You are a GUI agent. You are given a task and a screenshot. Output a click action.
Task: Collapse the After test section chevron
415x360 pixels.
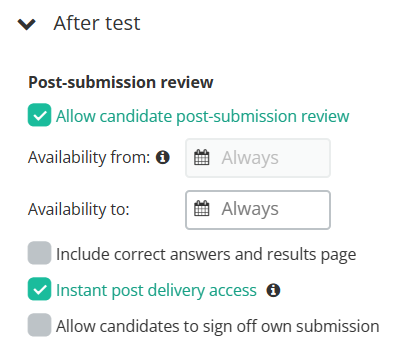(26, 24)
